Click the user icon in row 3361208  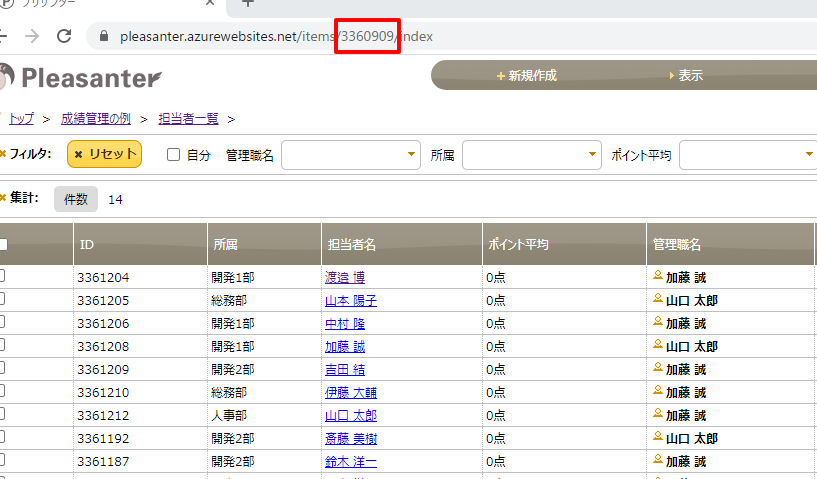coord(658,344)
